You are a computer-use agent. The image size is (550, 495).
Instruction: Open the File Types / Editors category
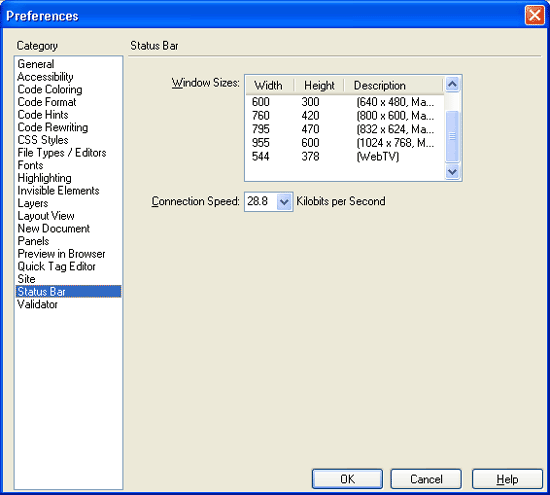click(x=62, y=153)
